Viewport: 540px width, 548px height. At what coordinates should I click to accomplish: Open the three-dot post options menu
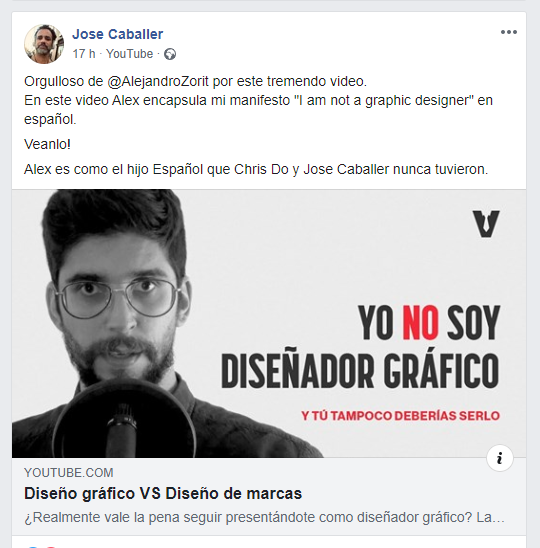tap(509, 32)
